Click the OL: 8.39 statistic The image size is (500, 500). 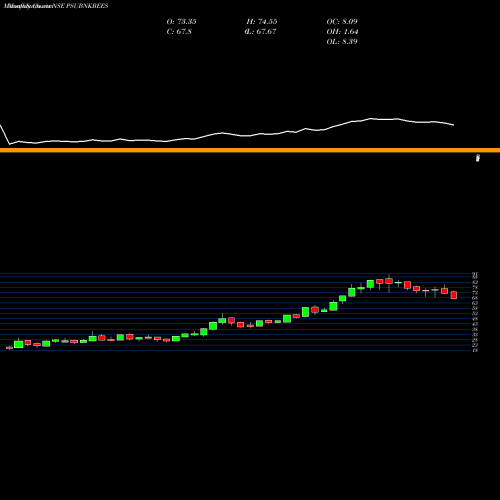(x=342, y=41)
